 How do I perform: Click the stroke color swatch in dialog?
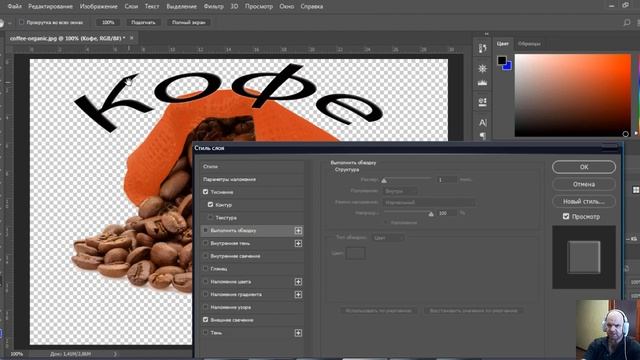coord(356,253)
